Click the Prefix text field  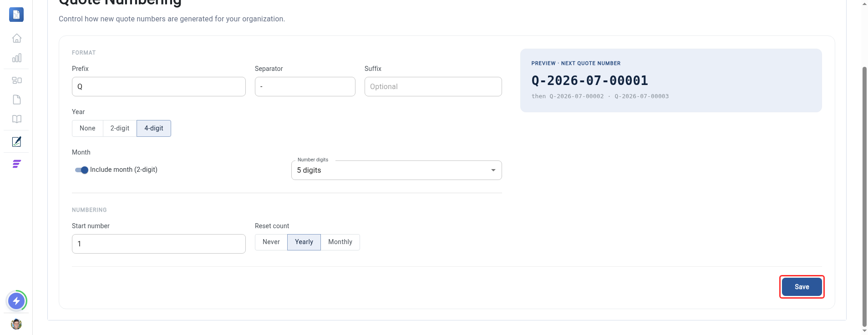(x=158, y=86)
